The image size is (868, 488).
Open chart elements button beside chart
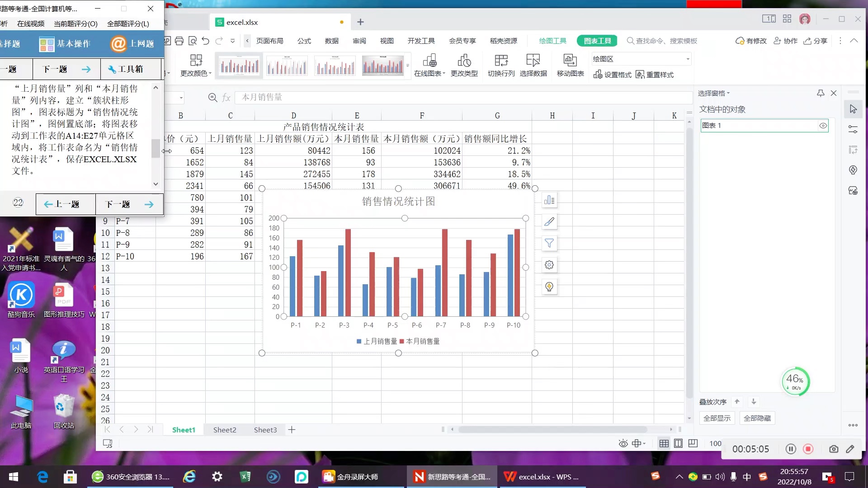coord(549,200)
